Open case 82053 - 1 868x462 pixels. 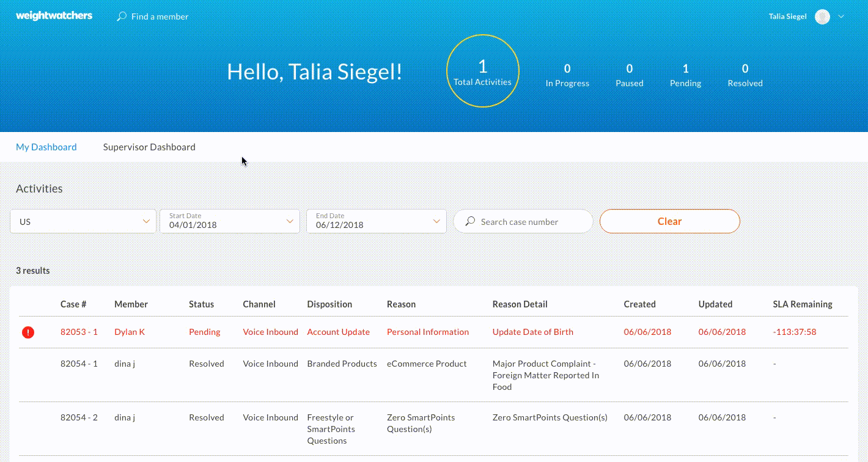click(x=79, y=332)
